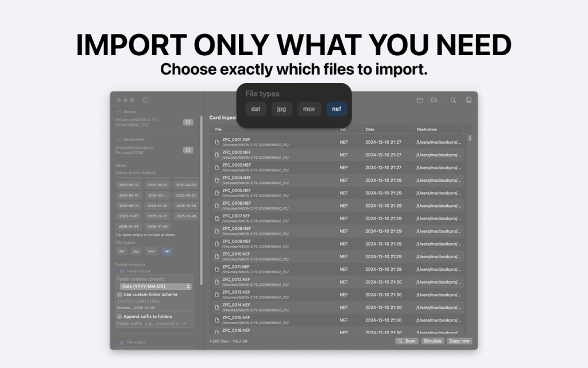This screenshot has width=588, height=368.
Task: Toggle the sidebar using the titlebar icon
Action: 146,100
